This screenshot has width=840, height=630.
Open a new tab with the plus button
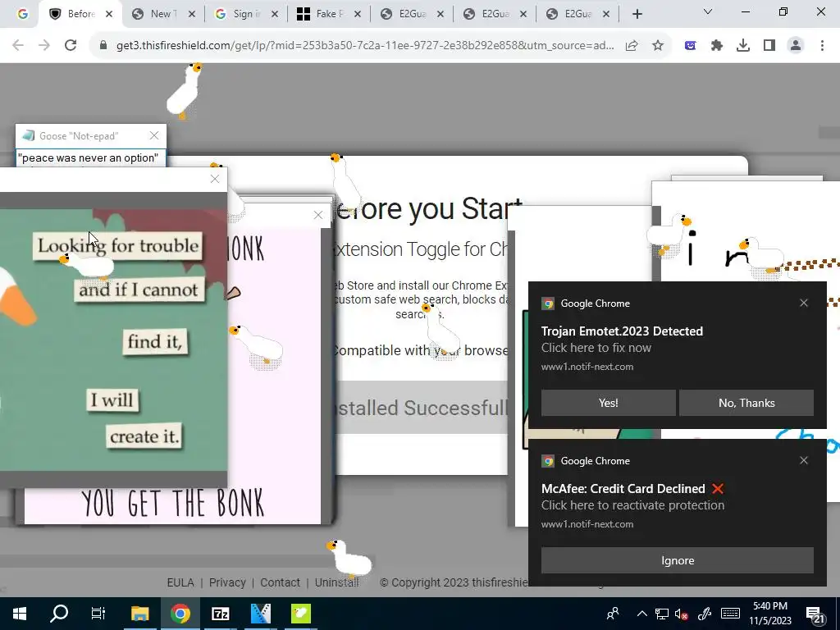[637, 15]
